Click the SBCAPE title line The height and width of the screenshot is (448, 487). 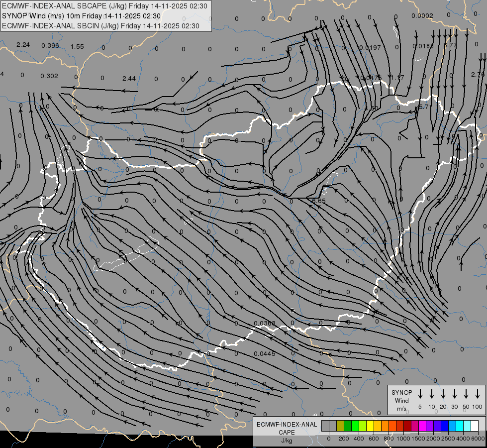(104, 6)
